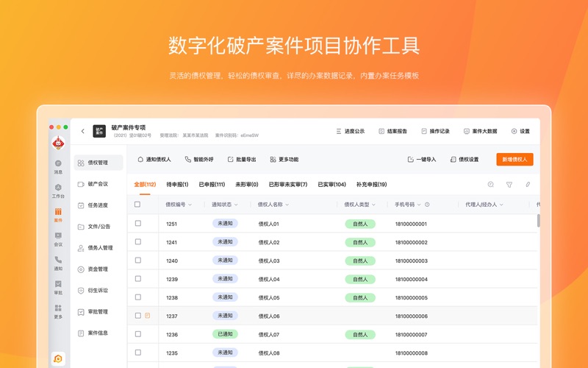588x368 pixels.
Task: Click the filter funnel icon above table
Action: pos(509,185)
